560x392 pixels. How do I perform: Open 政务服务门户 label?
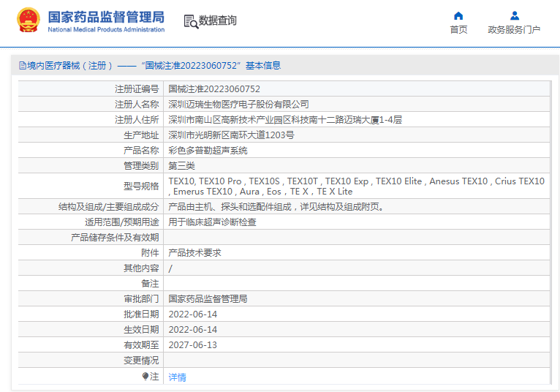514,30
